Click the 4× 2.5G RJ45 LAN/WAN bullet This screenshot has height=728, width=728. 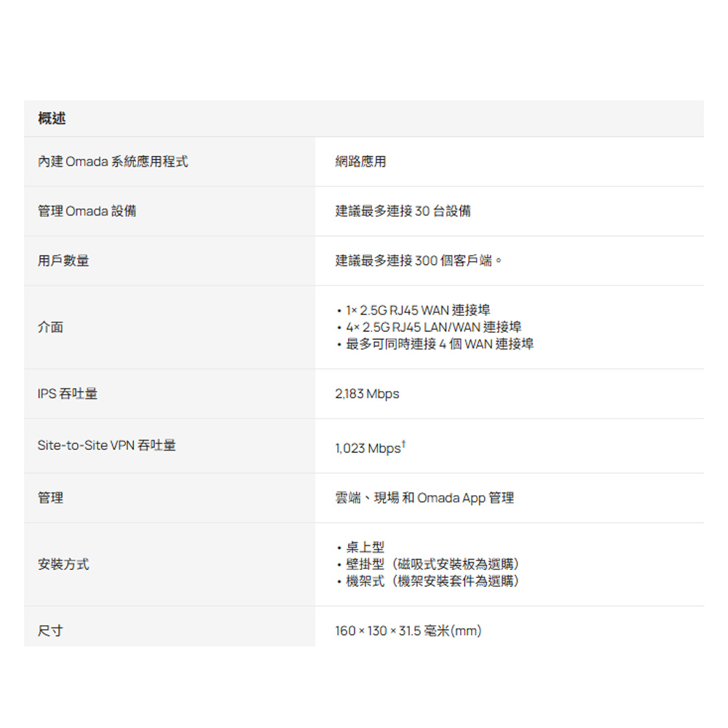[434, 328]
